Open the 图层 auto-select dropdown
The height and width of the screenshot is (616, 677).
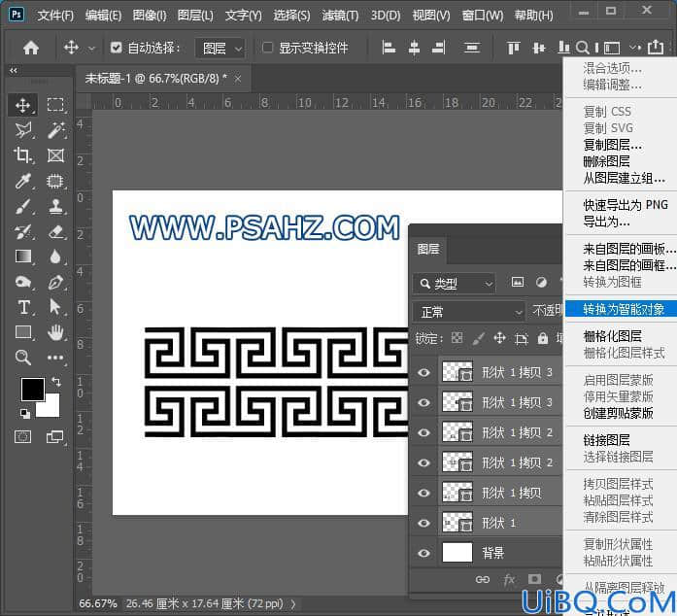(x=220, y=48)
